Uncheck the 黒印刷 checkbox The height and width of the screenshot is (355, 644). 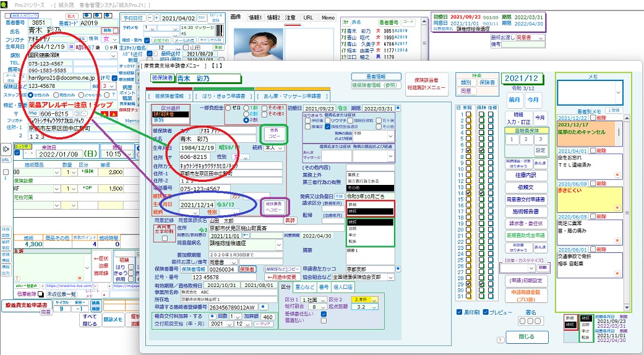(459, 312)
